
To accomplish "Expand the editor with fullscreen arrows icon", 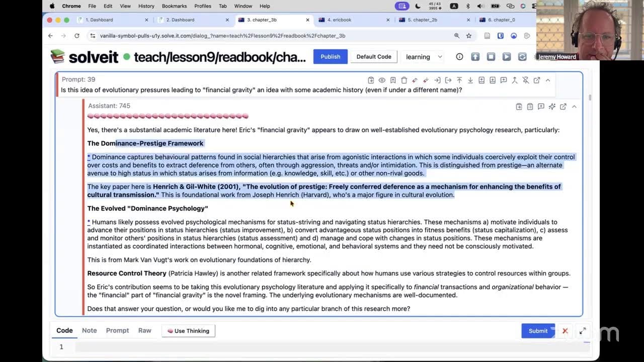I will (583, 331).
